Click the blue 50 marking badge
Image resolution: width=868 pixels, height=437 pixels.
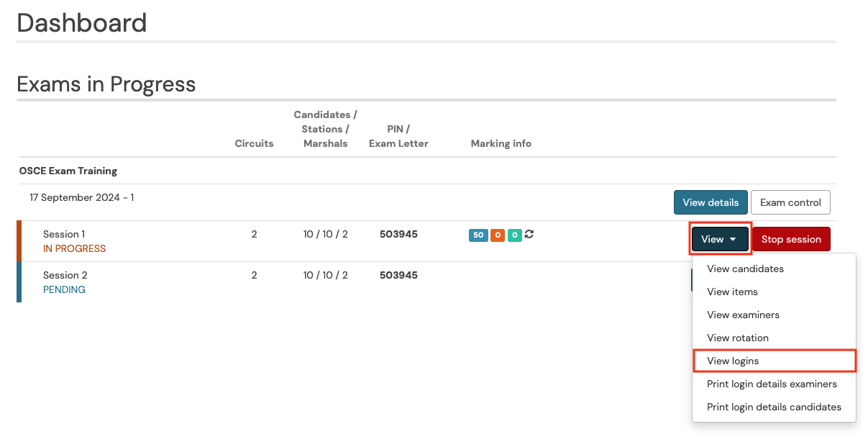478,235
